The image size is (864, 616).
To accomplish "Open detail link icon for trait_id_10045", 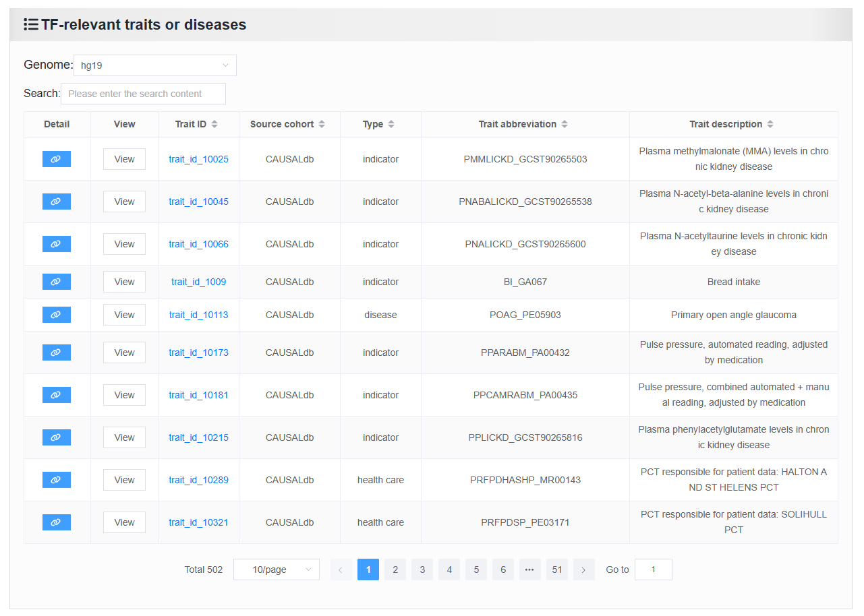I will (x=57, y=202).
